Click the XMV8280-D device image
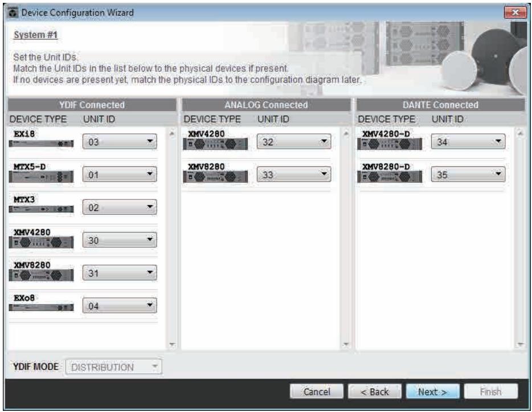Screen dimensions: 532x412 [x=390, y=177]
